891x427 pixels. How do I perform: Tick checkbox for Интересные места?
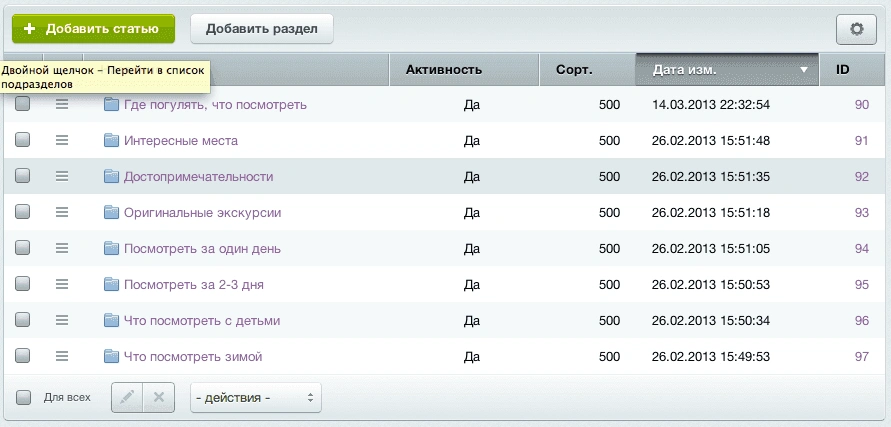[23, 140]
